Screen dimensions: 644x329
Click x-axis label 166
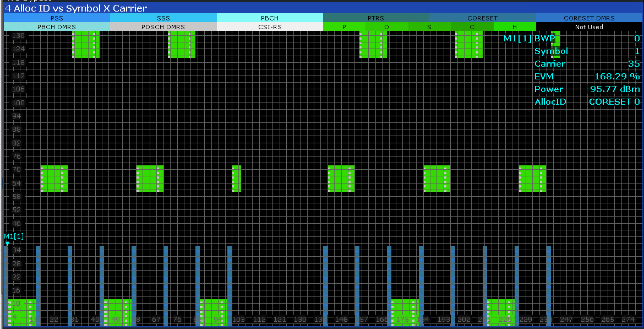click(x=382, y=320)
